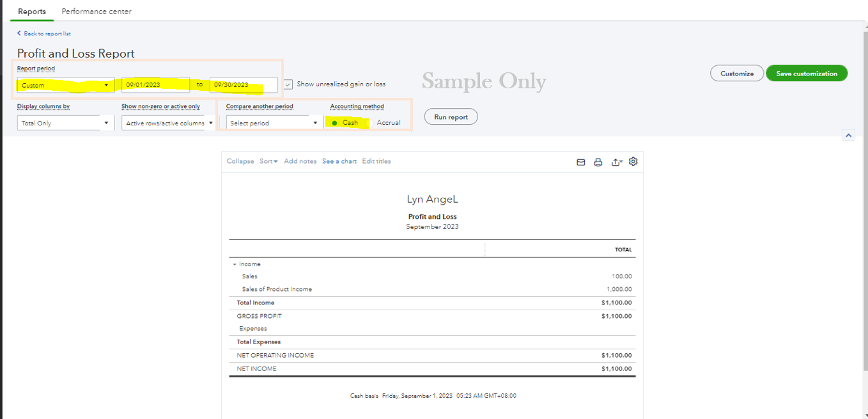
Task: Click the Customize button
Action: tap(737, 74)
